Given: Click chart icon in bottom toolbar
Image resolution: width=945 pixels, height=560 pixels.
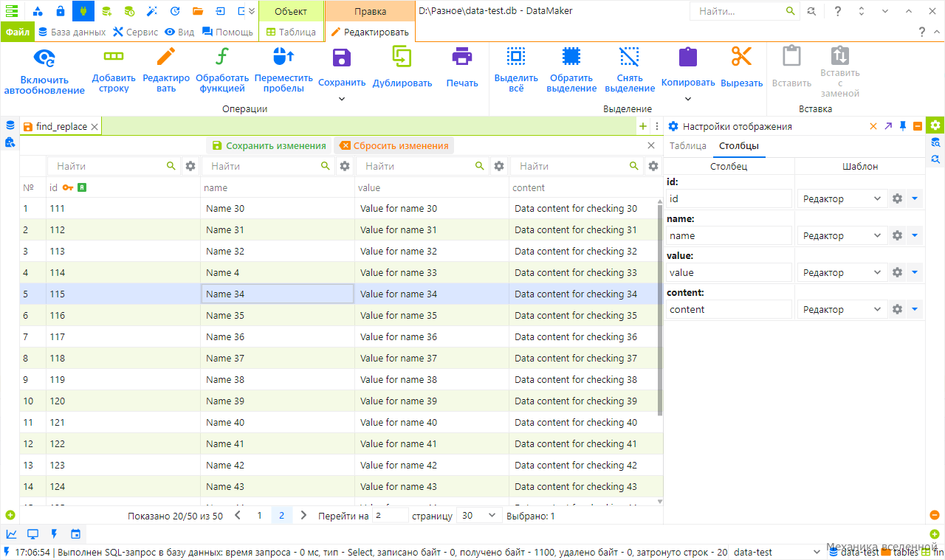Looking at the screenshot, I should [x=12, y=534].
